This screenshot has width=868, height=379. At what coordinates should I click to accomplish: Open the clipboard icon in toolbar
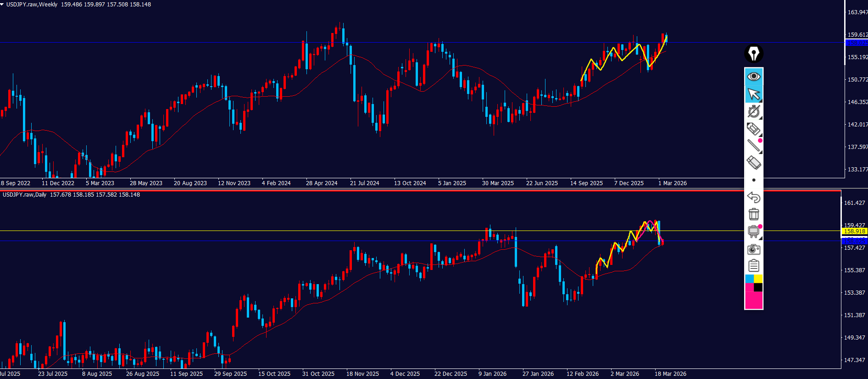click(x=753, y=266)
